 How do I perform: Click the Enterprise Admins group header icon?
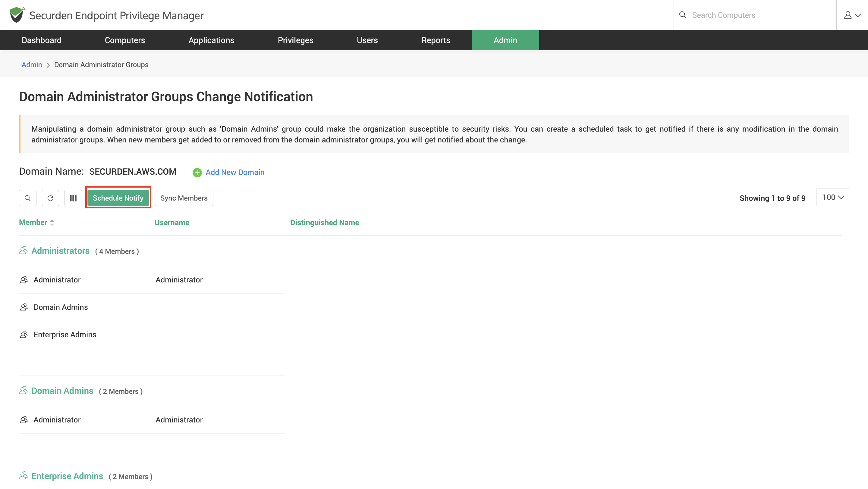(x=23, y=475)
